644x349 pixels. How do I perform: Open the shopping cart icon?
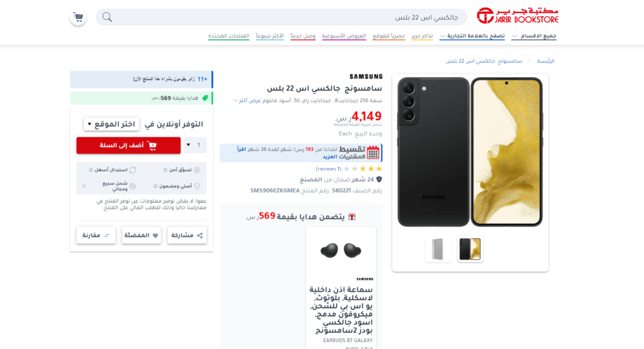pyautogui.click(x=78, y=17)
